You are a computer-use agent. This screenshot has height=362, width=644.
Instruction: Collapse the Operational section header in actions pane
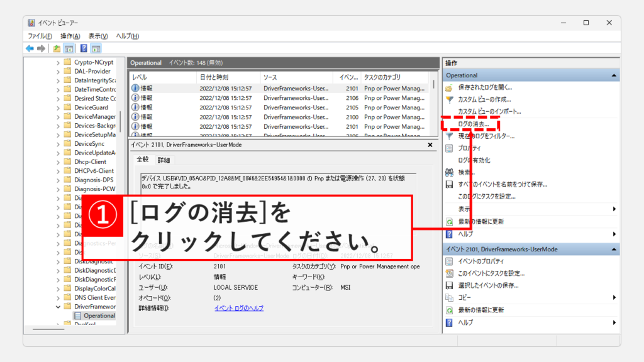(x=613, y=75)
